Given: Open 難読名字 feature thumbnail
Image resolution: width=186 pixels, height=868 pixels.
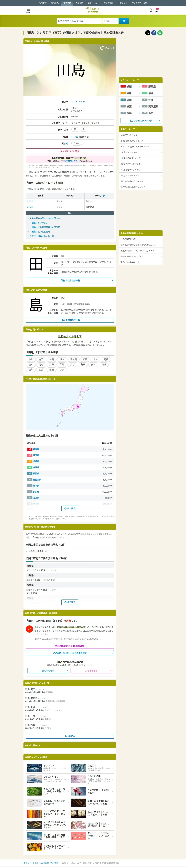Looking at the screenshot, I should (78, 768).
